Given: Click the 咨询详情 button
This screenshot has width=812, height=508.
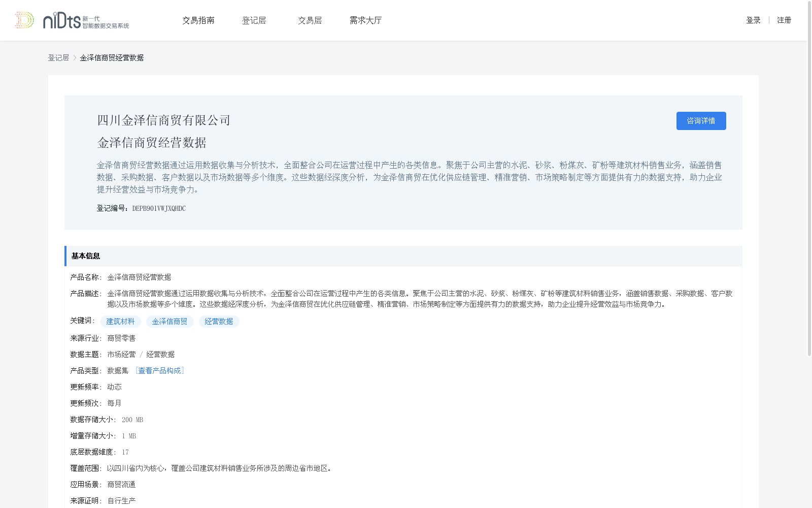Looking at the screenshot, I should pyautogui.click(x=701, y=121).
